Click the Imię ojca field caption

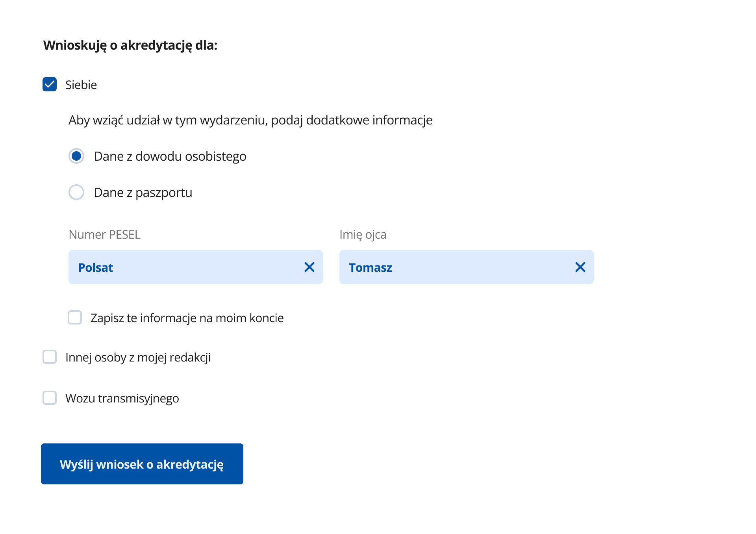363,235
